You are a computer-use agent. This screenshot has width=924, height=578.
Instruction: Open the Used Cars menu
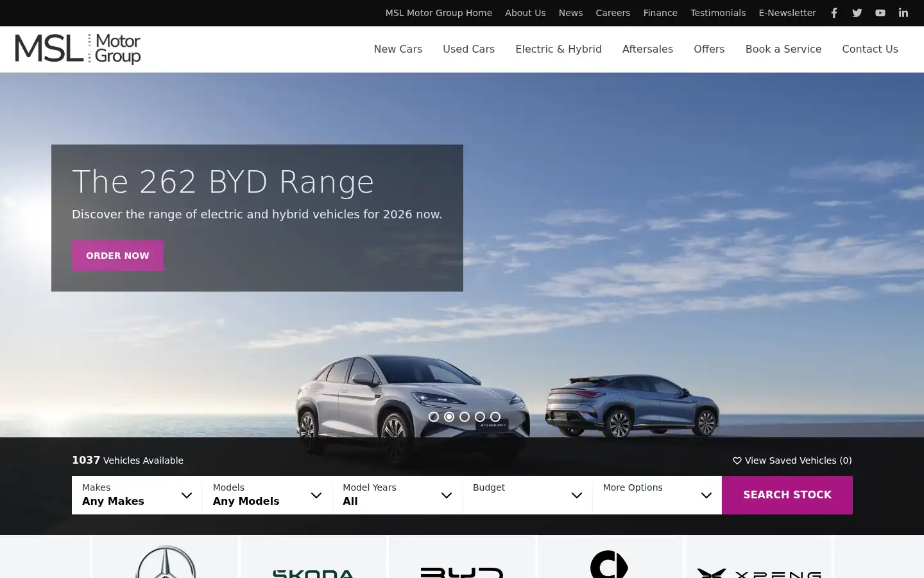tap(468, 49)
